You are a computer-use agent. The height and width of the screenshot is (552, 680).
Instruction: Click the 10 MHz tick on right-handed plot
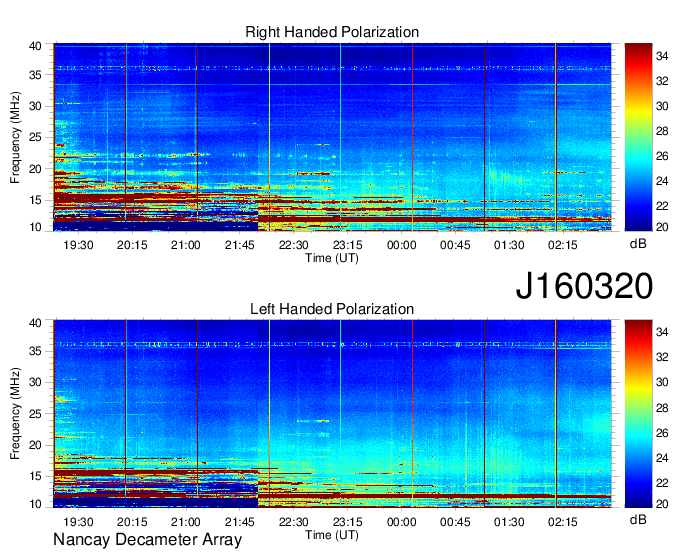[x=35, y=227]
